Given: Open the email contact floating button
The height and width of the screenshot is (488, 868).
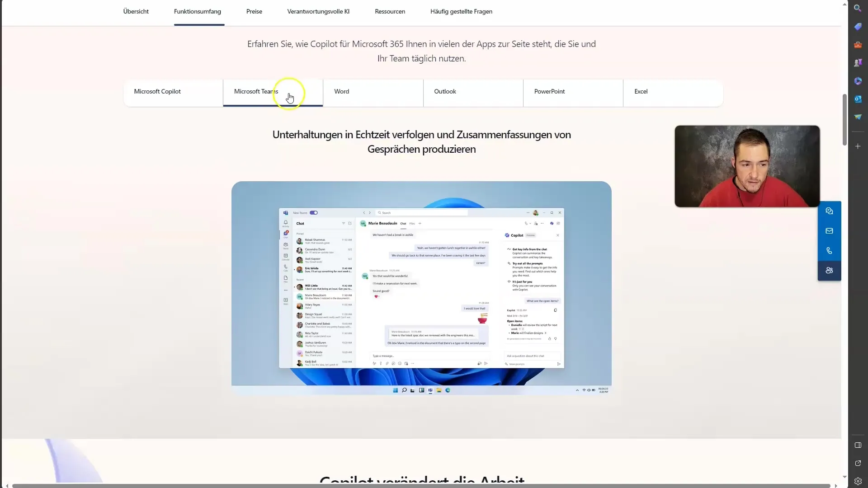Looking at the screenshot, I should pos(829,231).
